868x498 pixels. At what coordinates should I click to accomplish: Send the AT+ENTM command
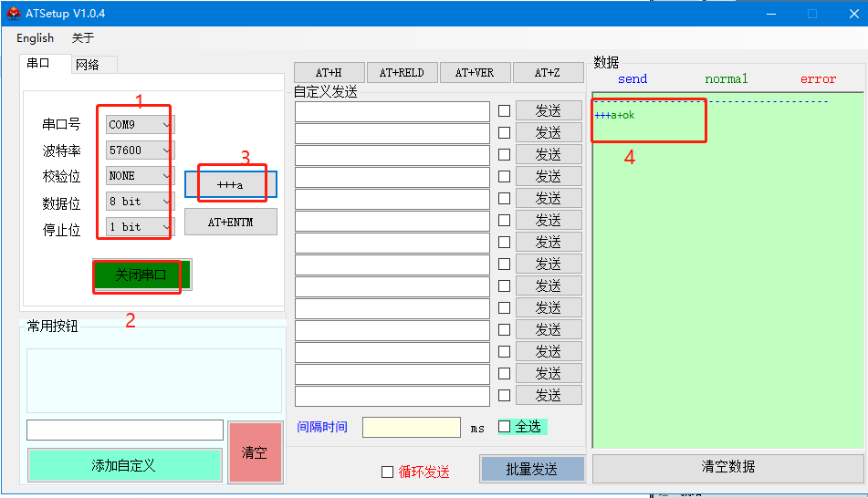(x=230, y=222)
